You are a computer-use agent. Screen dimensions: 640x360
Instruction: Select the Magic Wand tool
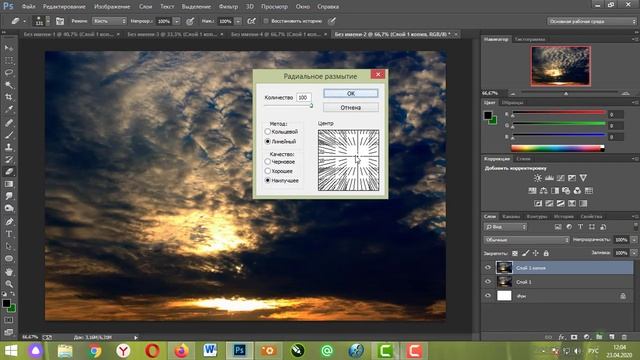tap(9, 85)
